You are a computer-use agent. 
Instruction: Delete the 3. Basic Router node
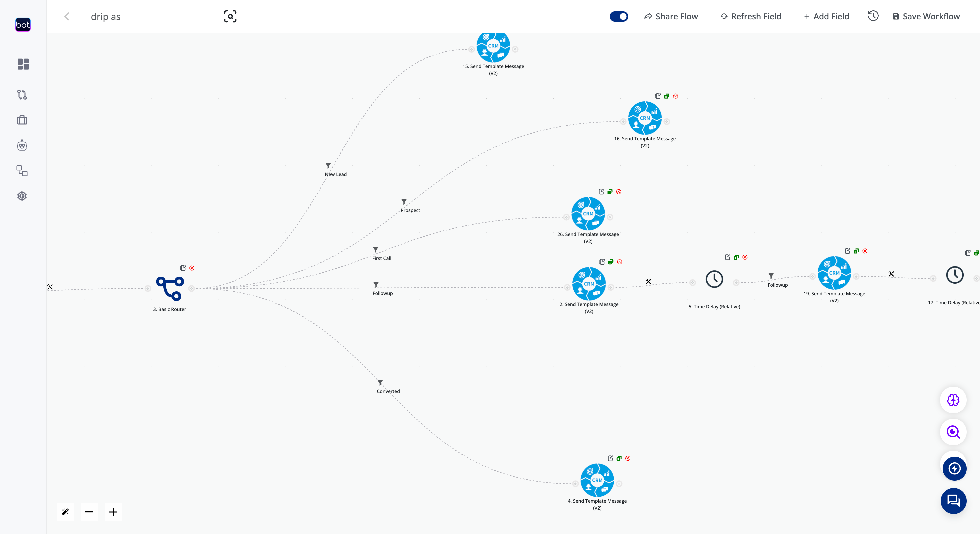(192, 268)
